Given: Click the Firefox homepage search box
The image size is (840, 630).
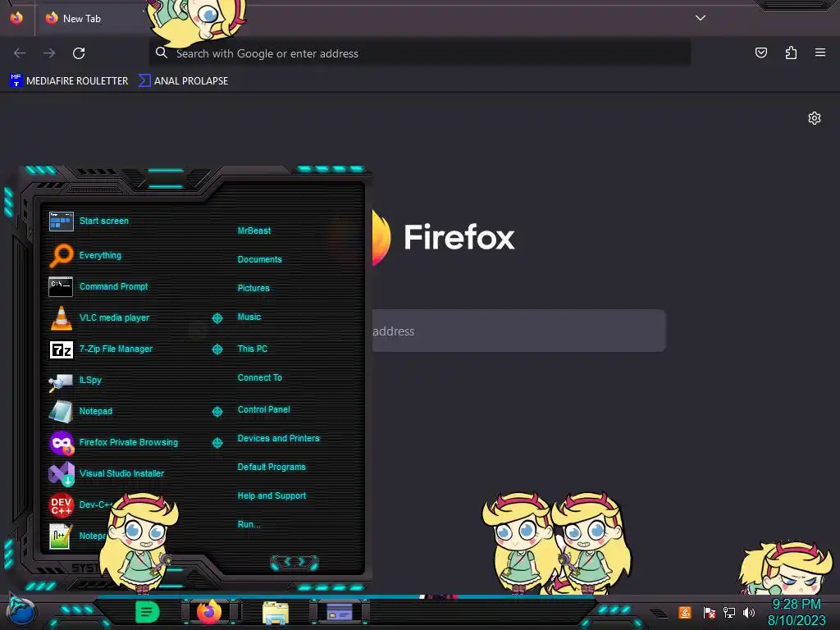Looking at the screenshot, I should click(x=518, y=331).
